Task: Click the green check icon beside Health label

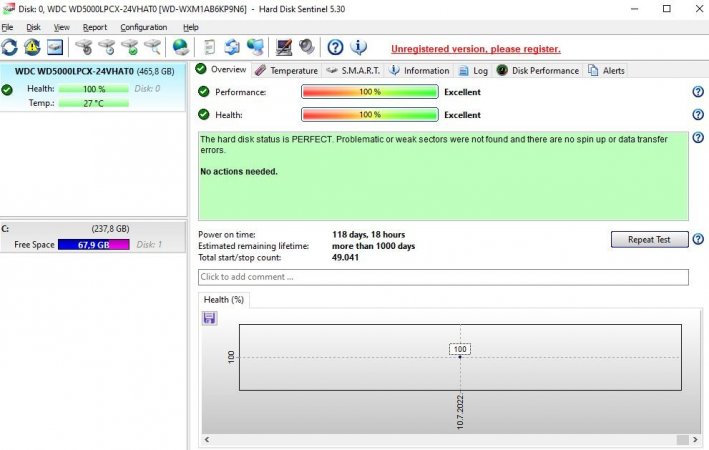Action: tap(204, 114)
